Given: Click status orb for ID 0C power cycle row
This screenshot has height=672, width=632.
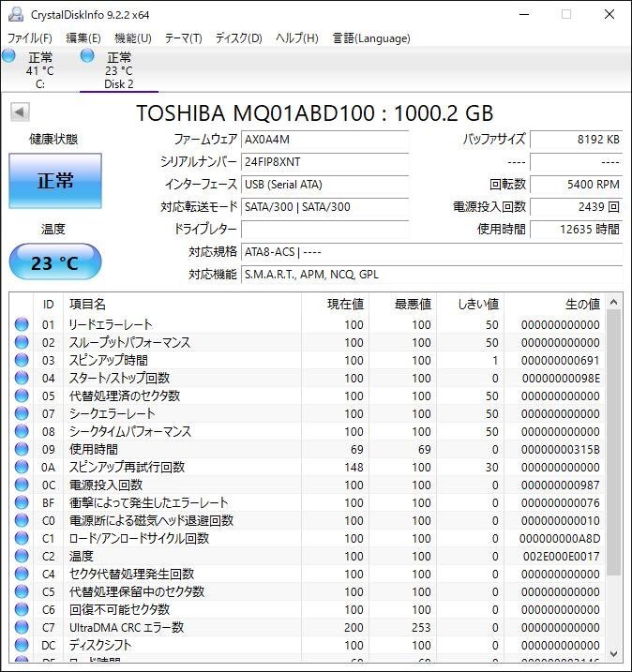Looking at the screenshot, I should tap(22, 485).
